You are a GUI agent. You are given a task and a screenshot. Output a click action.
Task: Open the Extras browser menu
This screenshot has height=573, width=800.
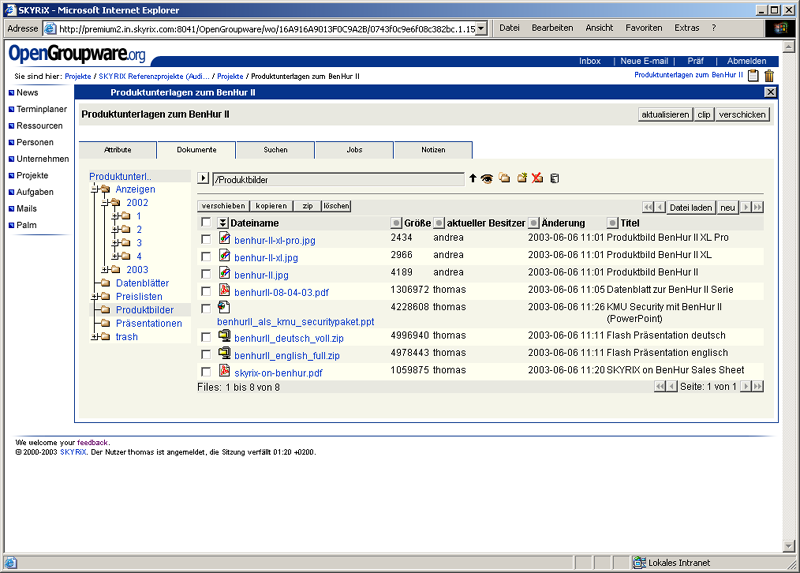point(686,28)
